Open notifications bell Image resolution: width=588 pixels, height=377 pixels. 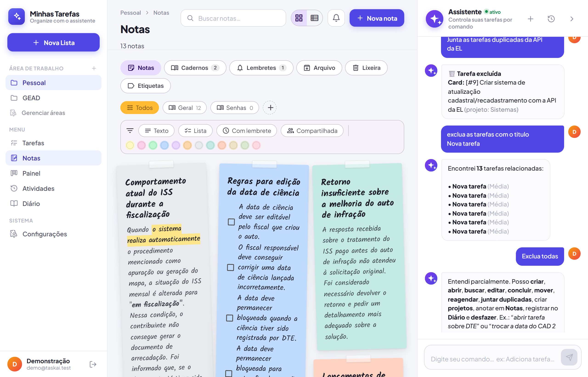(336, 18)
